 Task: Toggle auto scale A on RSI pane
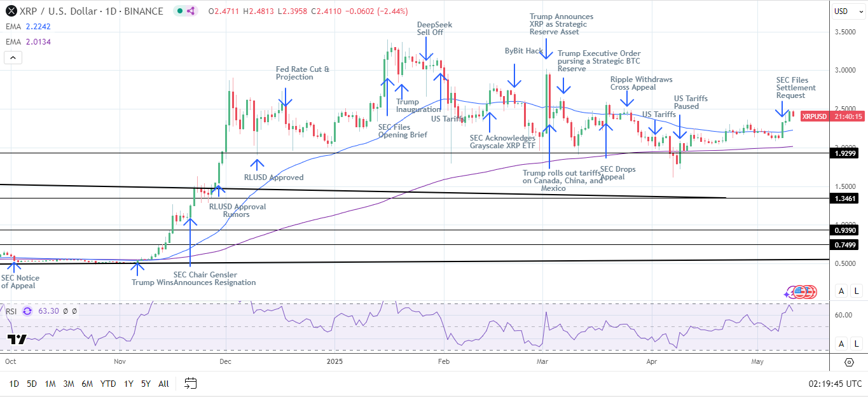(841, 344)
